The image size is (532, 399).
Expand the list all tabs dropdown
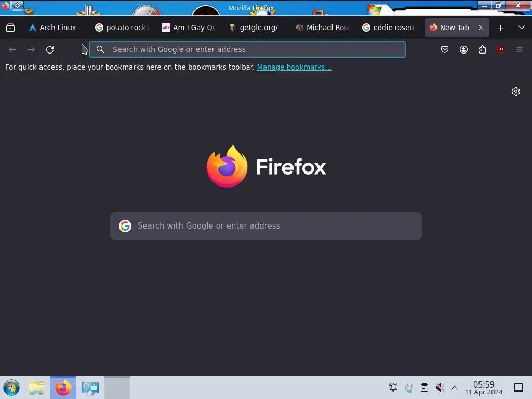pyautogui.click(x=522, y=28)
